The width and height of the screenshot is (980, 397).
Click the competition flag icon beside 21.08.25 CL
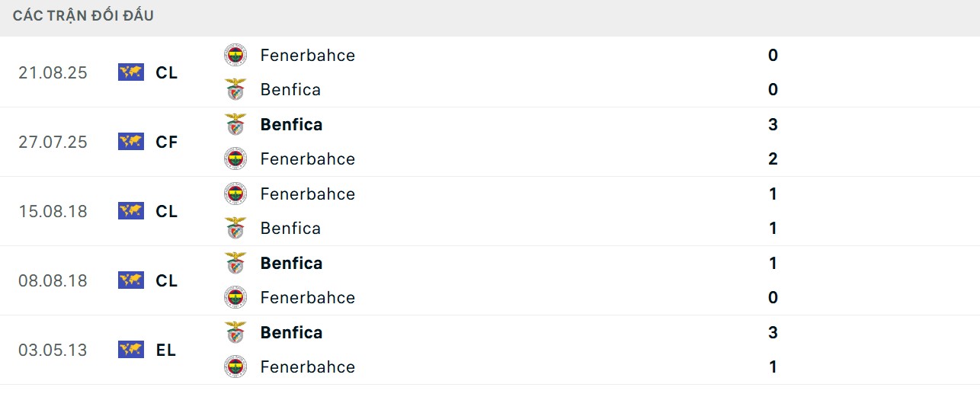coord(131,72)
